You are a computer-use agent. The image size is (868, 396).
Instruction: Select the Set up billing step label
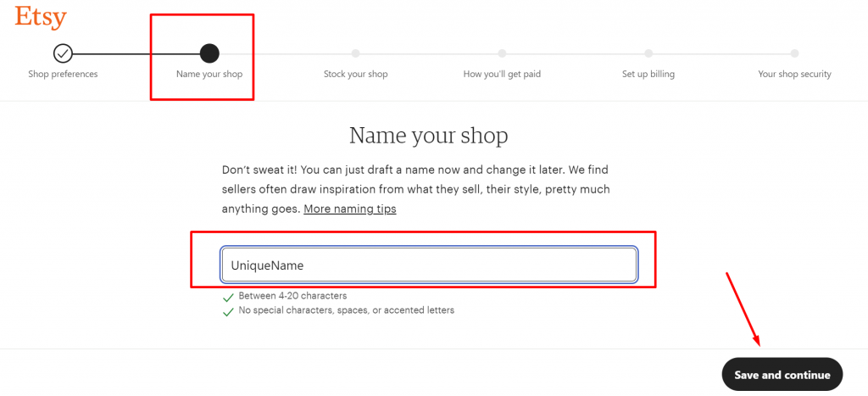[648, 74]
